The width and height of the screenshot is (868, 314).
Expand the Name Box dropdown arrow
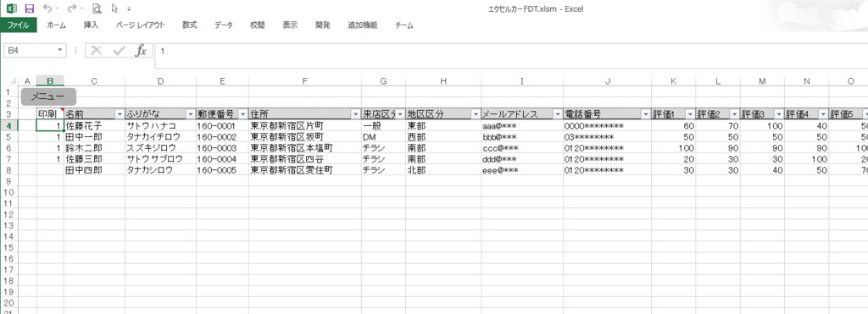pos(60,51)
